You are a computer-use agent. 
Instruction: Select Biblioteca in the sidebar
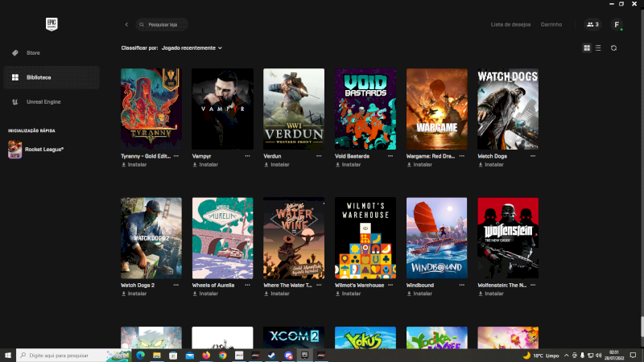[39, 77]
